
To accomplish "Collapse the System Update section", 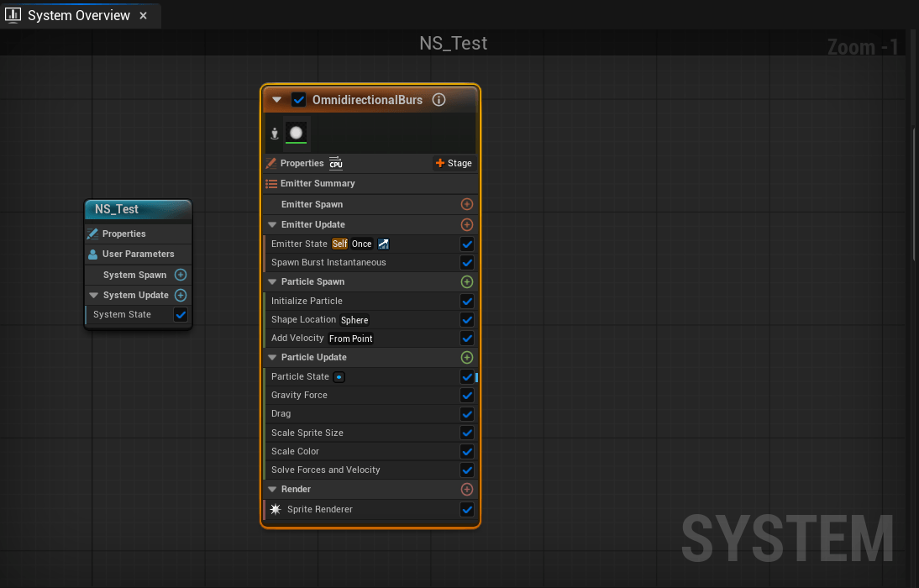I will coord(93,295).
